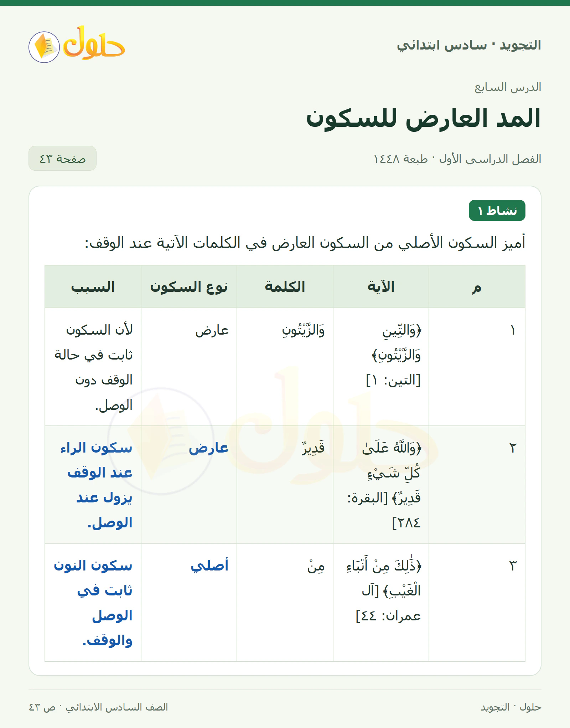Click the blue reason سكون النون ثابت في الوصل
Screen dimensions: 570x728
[x=93, y=603]
